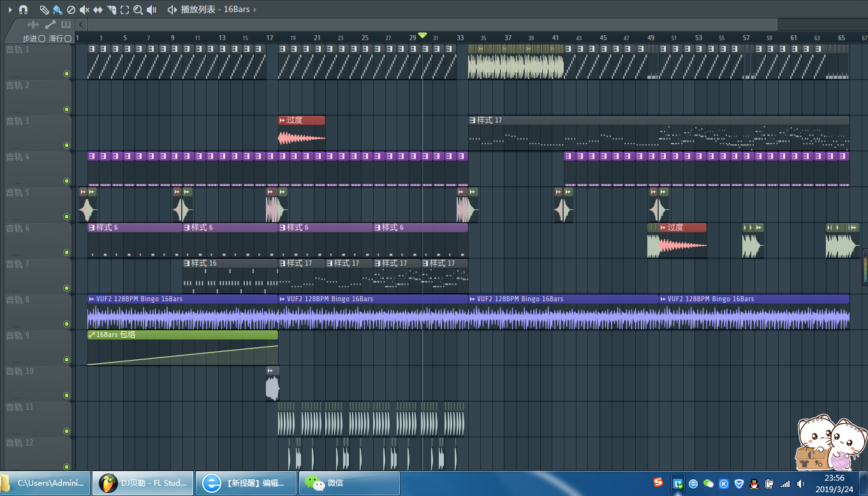The image size is (868, 496).
Task: Toggle the magnet snap icon
Action: coord(24,10)
